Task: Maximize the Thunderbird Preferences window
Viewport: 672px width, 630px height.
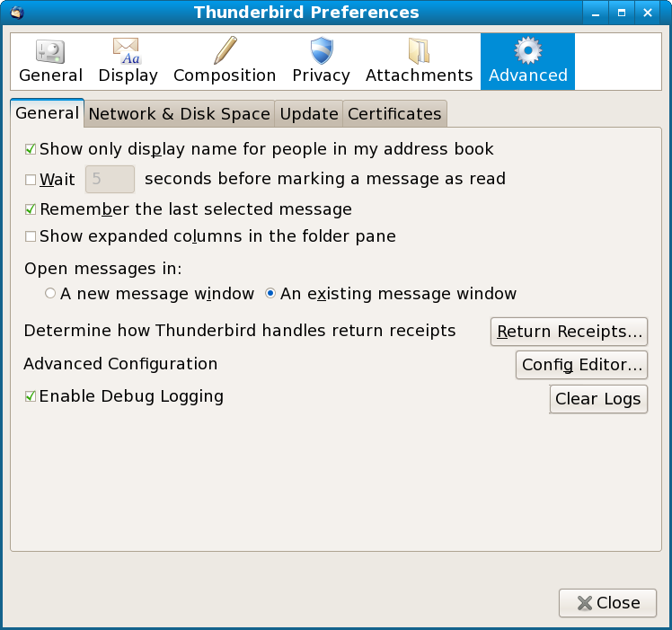Action: pyautogui.click(x=622, y=13)
